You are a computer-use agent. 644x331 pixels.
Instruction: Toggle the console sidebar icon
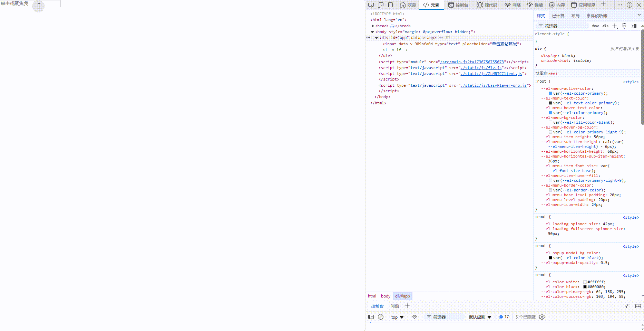tap(371, 317)
